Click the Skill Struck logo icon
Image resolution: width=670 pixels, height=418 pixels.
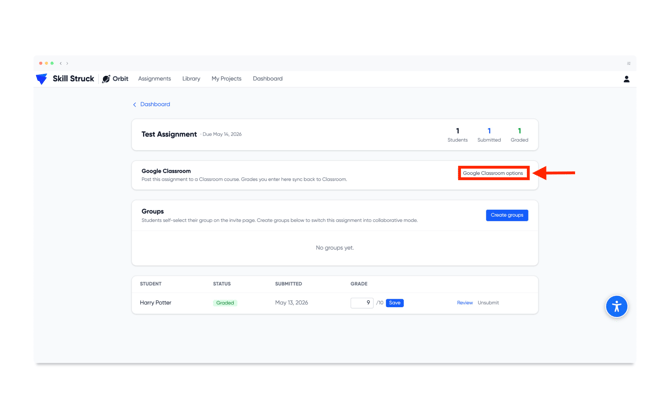click(x=41, y=79)
